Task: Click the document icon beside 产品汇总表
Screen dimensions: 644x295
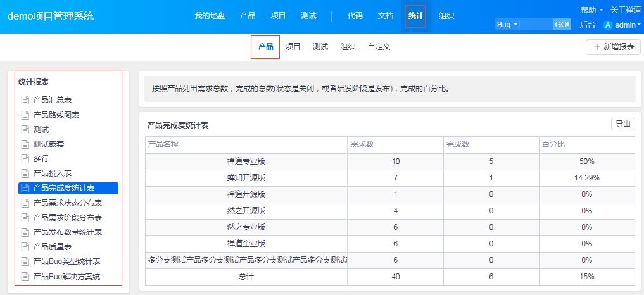Action: coord(25,100)
